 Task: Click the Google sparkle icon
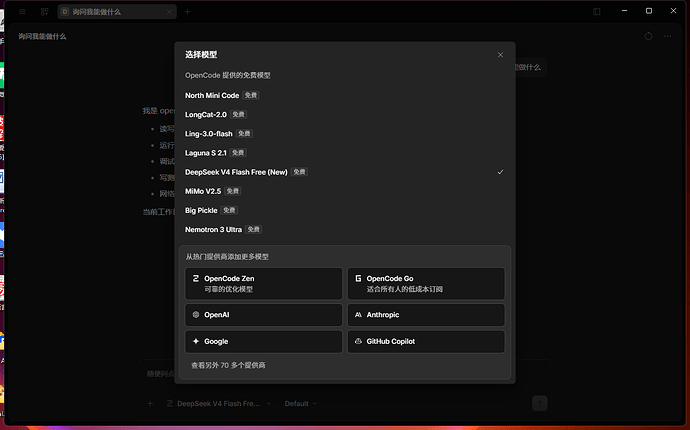point(196,341)
